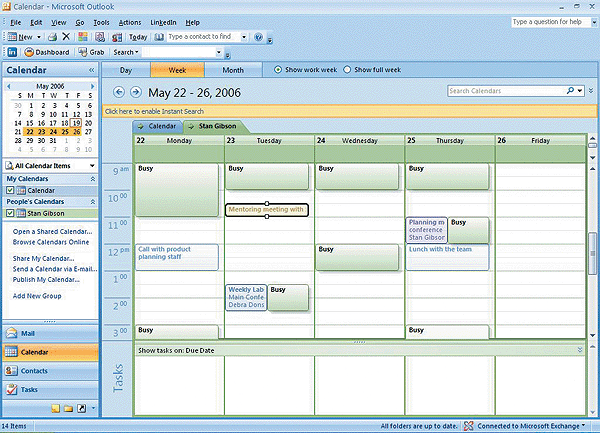Show next month in date navigator
This screenshot has height=433, width=600.
(x=92, y=86)
